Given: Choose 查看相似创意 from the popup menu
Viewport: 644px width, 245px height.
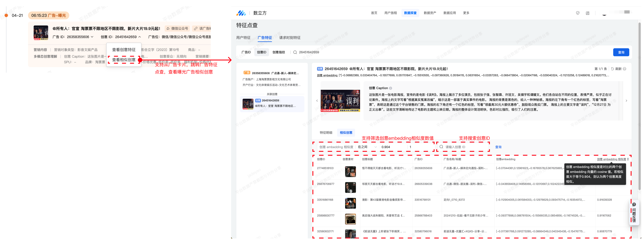Looking at the screenshot, I should click(124, 60).
